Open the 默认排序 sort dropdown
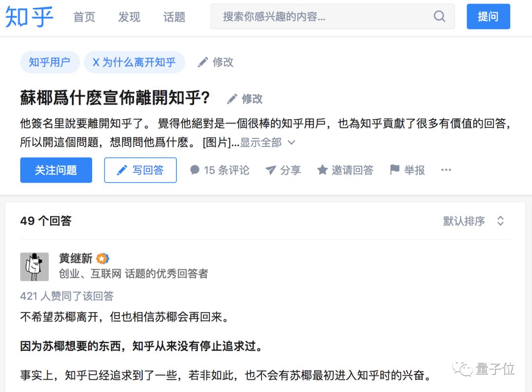Viewport: 532px width, 392px height. [x=473, y=221]
